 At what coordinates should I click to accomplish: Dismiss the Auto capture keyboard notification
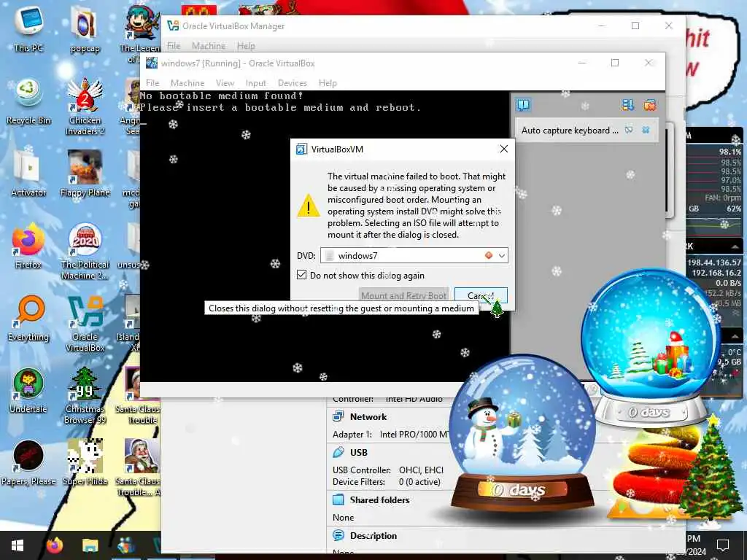tap(646, 130)
